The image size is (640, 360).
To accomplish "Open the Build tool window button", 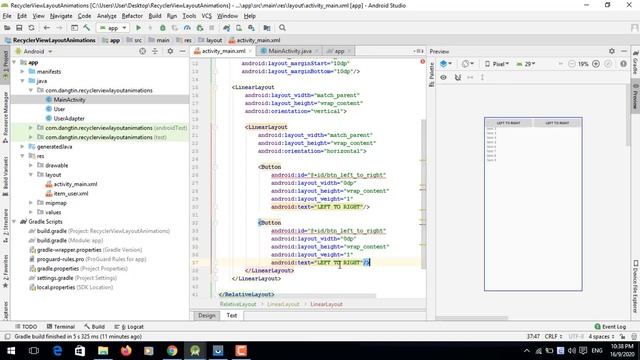I will click(x=94, y=327).
